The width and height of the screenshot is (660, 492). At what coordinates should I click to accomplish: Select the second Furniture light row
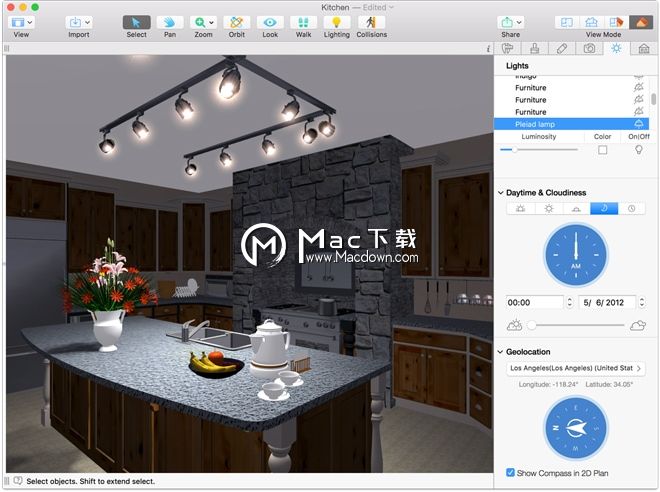pyautogui.click(x=571, y=99)
